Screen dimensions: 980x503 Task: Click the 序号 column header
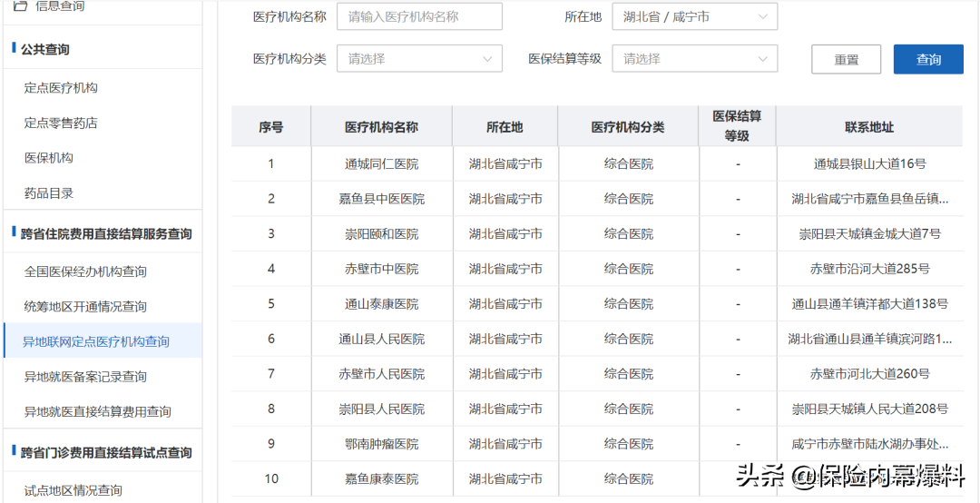[270, 127]
